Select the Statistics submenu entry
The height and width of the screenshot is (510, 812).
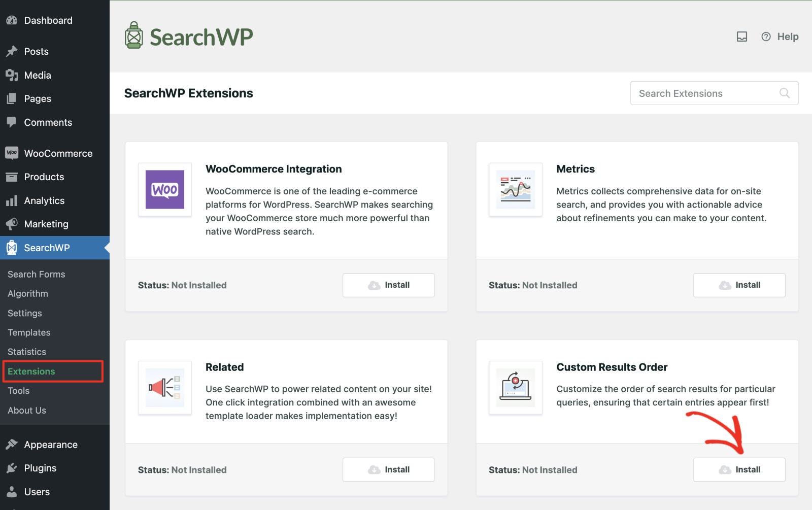point(26,351)
